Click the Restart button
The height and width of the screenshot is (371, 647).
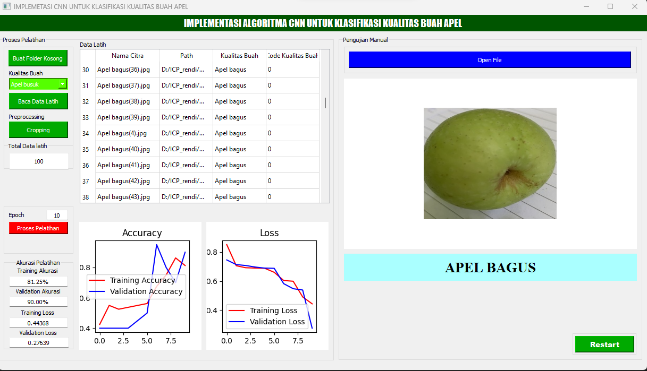604,344
